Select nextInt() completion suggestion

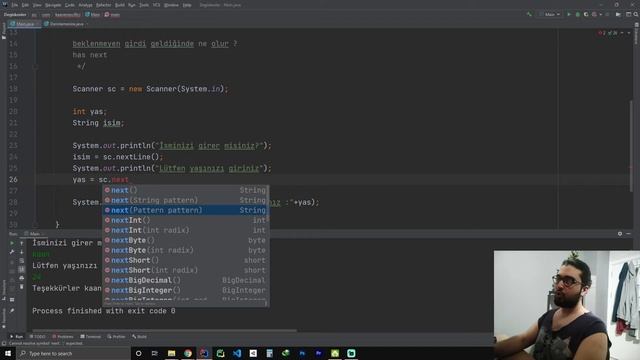click(185, 220)
